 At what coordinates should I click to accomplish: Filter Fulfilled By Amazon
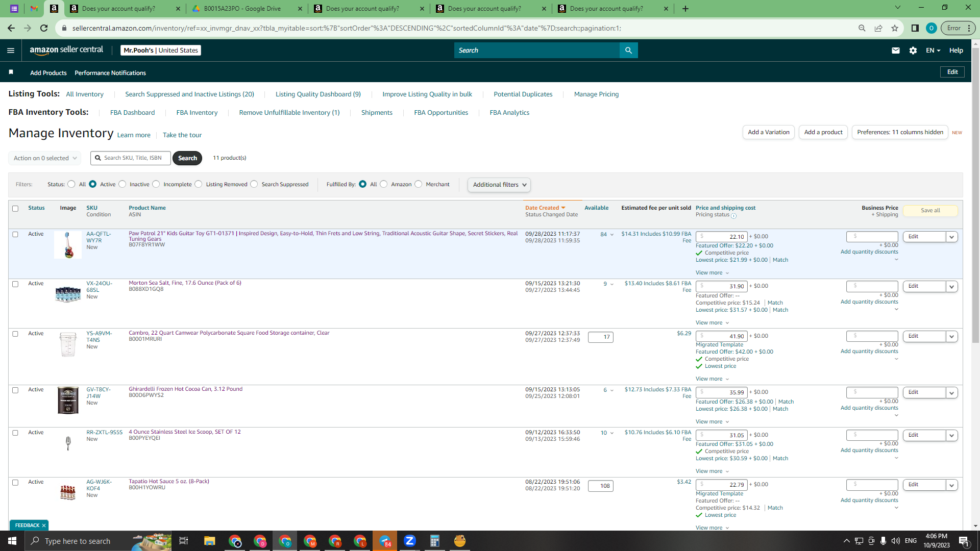point(384,184)
